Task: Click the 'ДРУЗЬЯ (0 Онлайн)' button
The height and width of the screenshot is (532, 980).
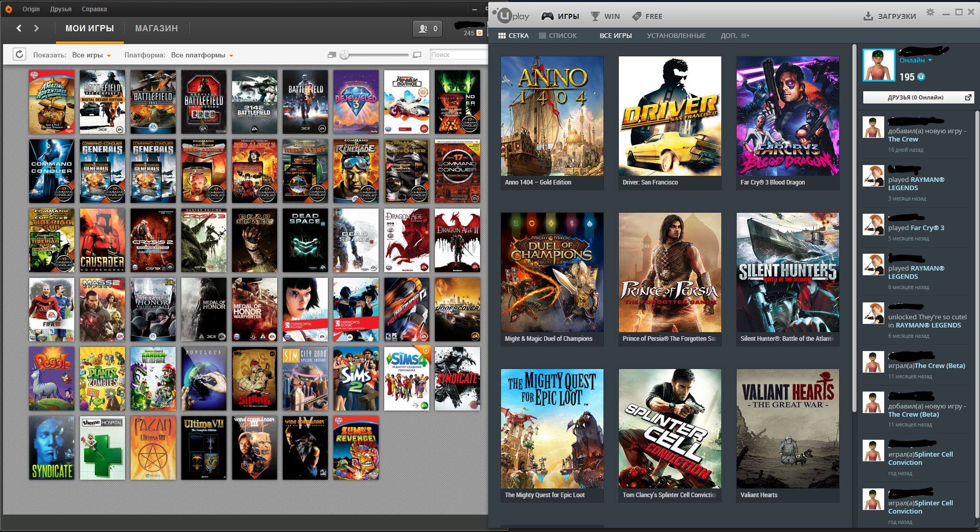Action: click(x=918, y=97)
